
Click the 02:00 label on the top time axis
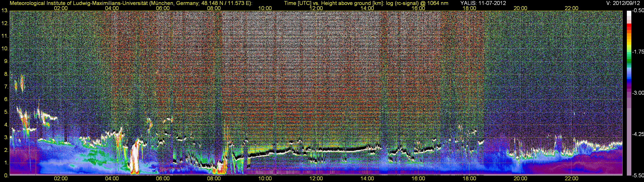(61, 8)
